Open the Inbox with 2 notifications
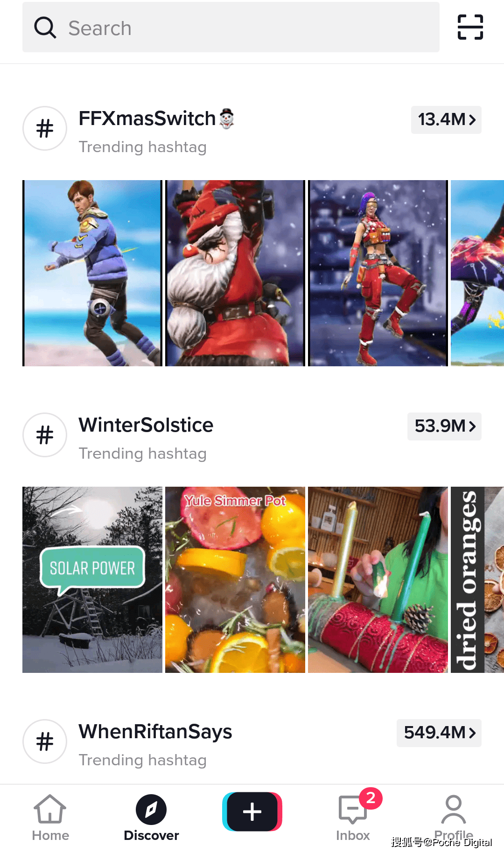The image size is (504, 853). [x=353, y=818]
